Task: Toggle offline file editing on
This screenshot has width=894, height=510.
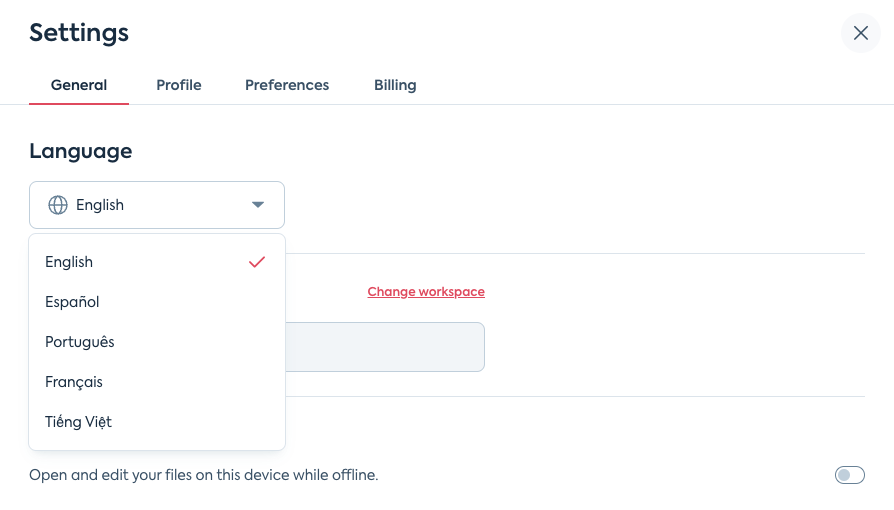Action: (x=850, y=475)
